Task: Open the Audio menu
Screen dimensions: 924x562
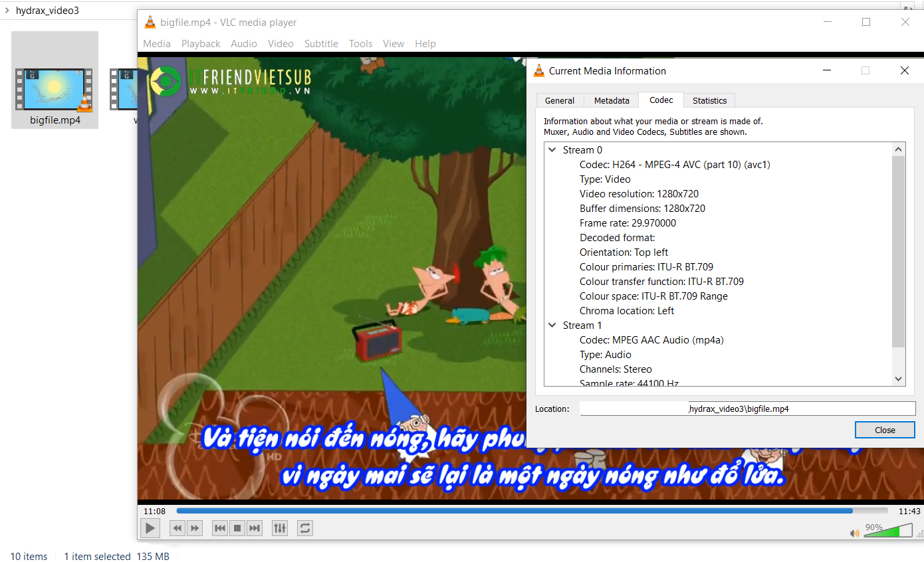Action: tap(244, 44)
